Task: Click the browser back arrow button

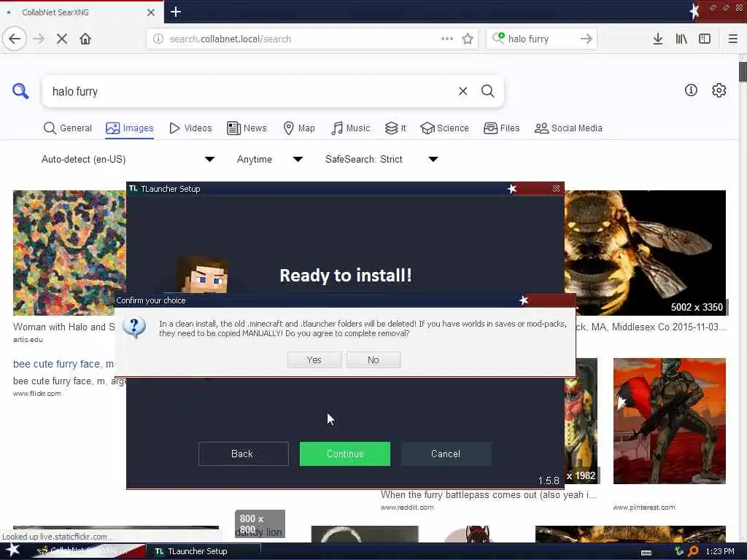Action: [15, 39]
